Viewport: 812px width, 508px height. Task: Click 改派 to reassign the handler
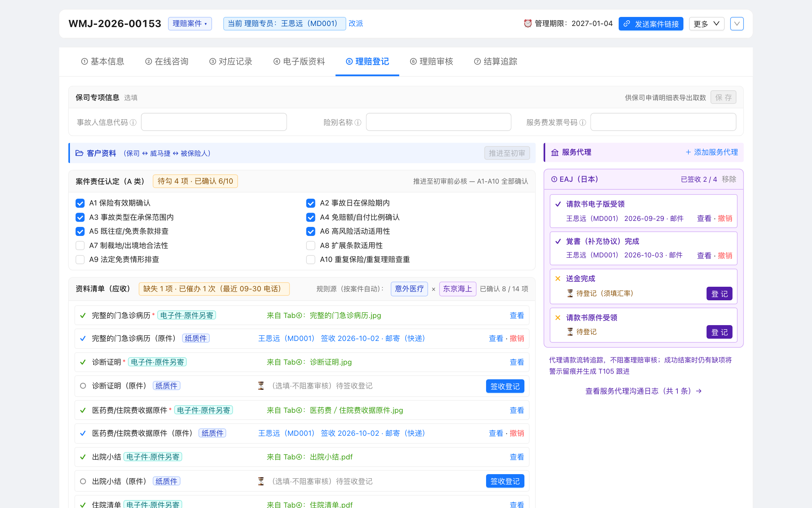coord(356,23)
